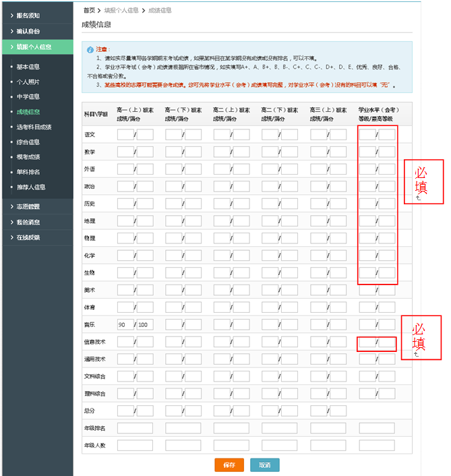Open the 个人照片 sidebar item
Image resolution: width=451 pixels, height=476 pixels.
[28, 82]
